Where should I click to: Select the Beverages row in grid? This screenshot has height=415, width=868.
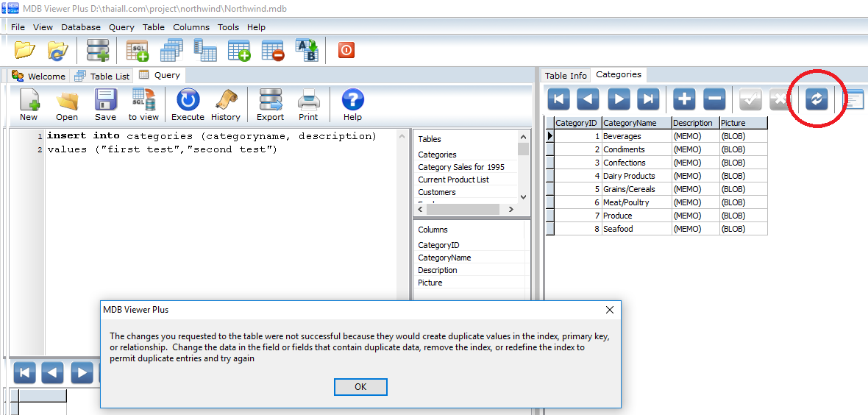click(x=622, y=136)
